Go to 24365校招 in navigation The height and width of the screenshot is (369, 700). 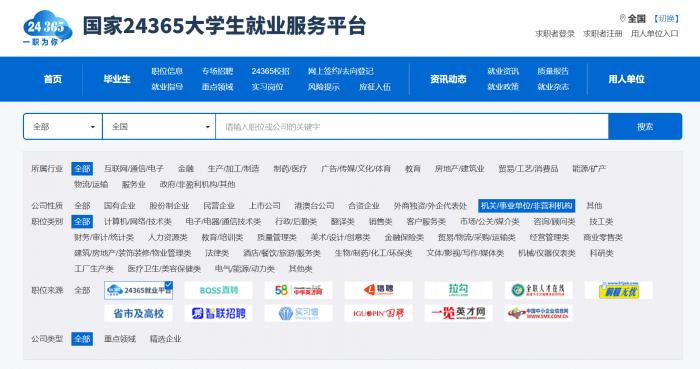[271, 71]
